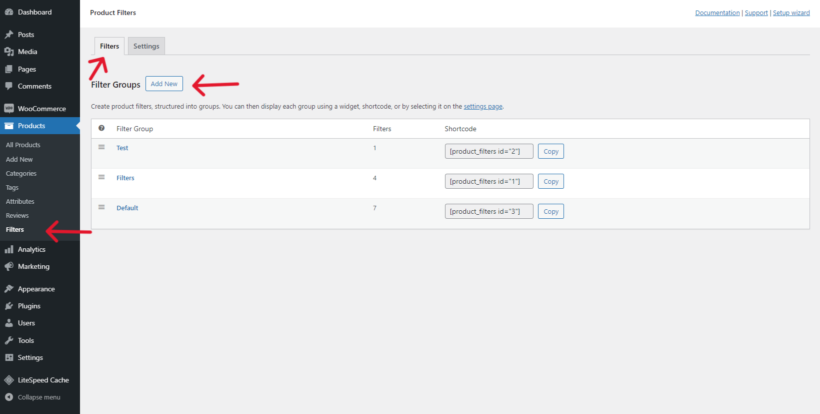Viewport: 820px width, 414px height.
Task: Launch the Setup wizard link
Action: coord(791,13)
